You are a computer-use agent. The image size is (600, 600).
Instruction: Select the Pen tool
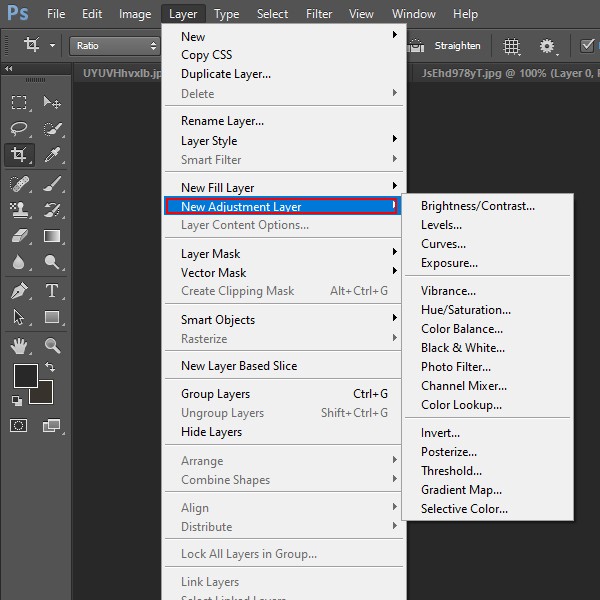19,291
